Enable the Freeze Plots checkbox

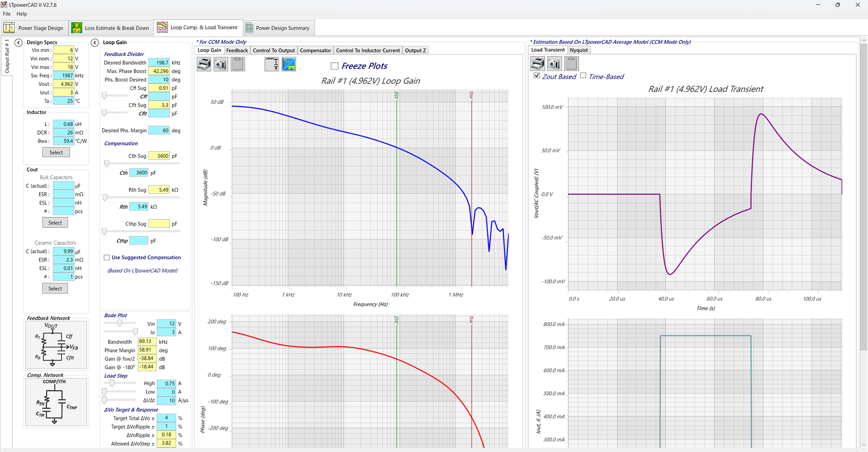tap(335, 66)
